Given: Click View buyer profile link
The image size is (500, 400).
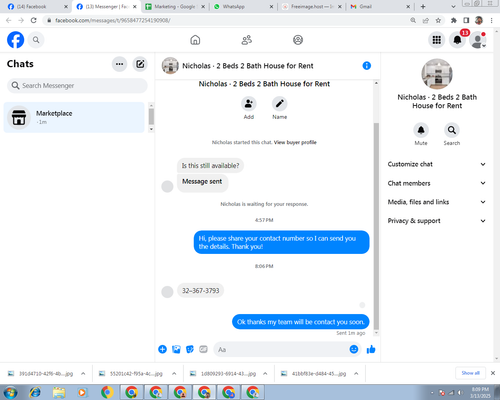Looking at the screenshot, I should pyautogui.click(x=295, y=142).
